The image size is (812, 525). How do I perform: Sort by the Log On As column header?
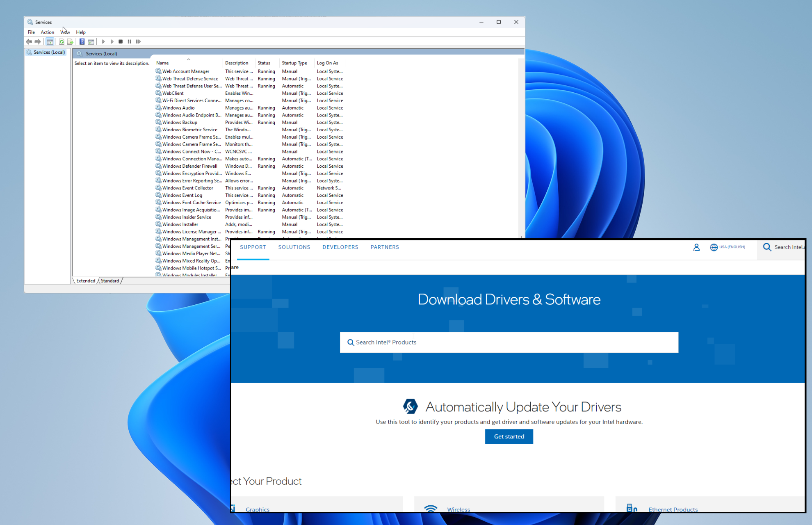330,63
